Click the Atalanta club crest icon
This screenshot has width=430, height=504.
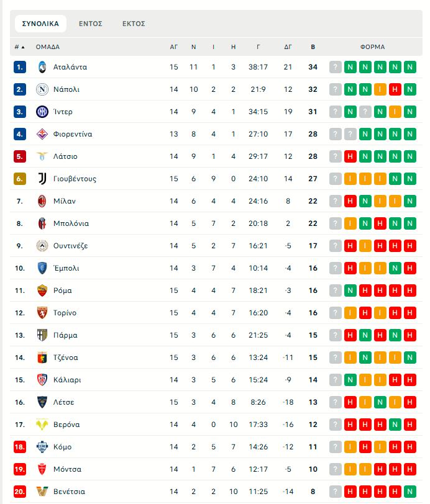click(42, 67)
